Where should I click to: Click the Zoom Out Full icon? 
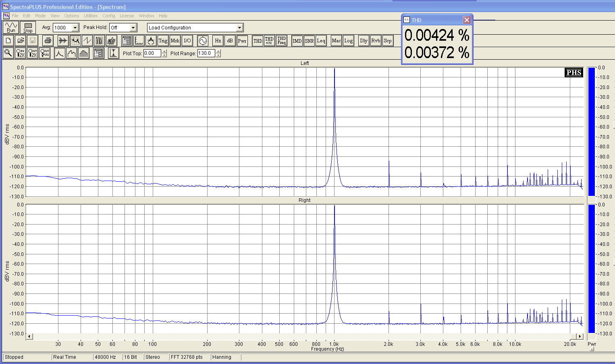(45, 53)
